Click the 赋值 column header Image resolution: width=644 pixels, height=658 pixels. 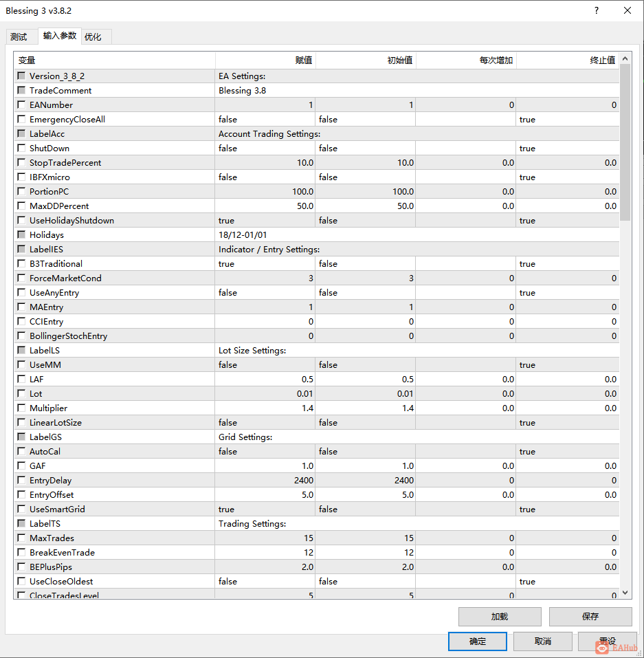click(x=265, y=61)
